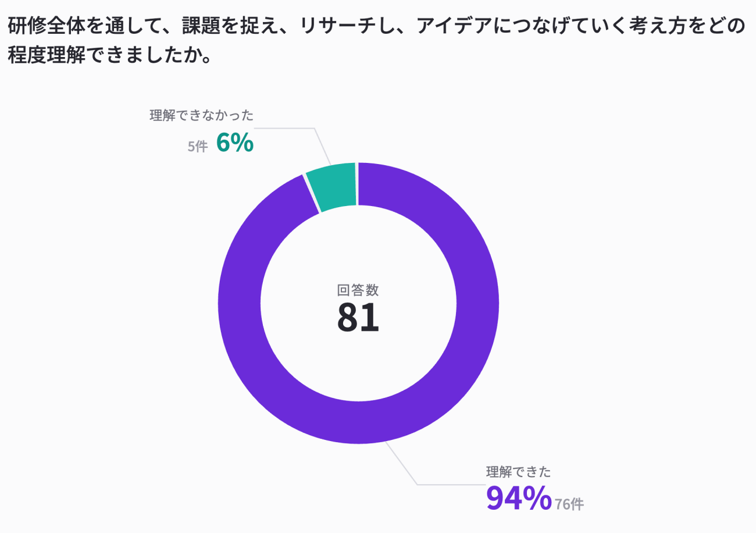Click the 76件 count text
This screenshot has width=756, height=533.
(569, 504)
